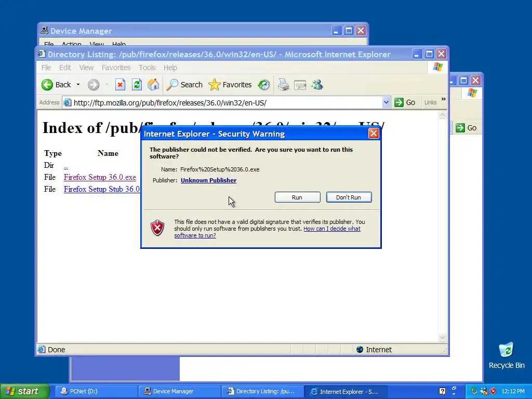Viewport: 532px width, 399px height.
Task: Open the parent directory '..' link
Action: [66, 166]
